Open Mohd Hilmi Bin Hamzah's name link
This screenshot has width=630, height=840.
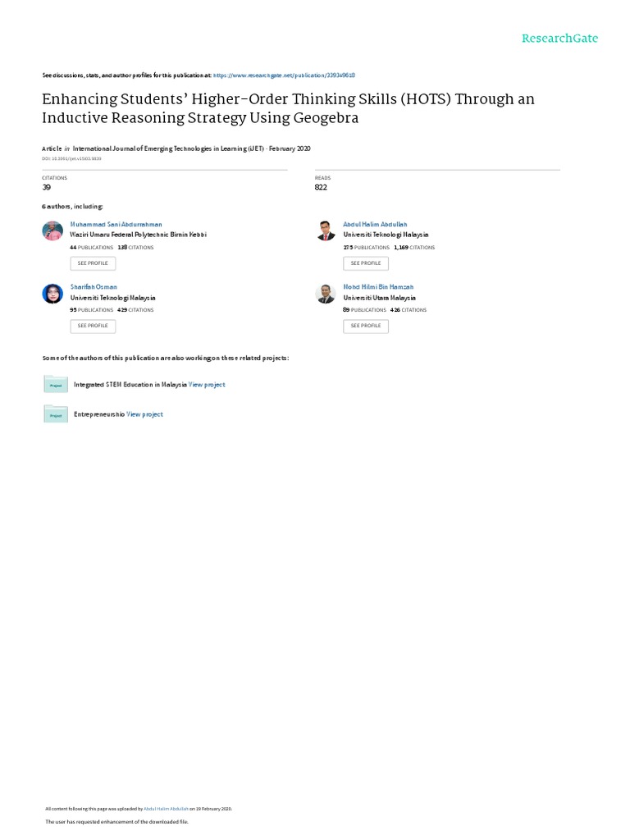[x=378, y=287]
